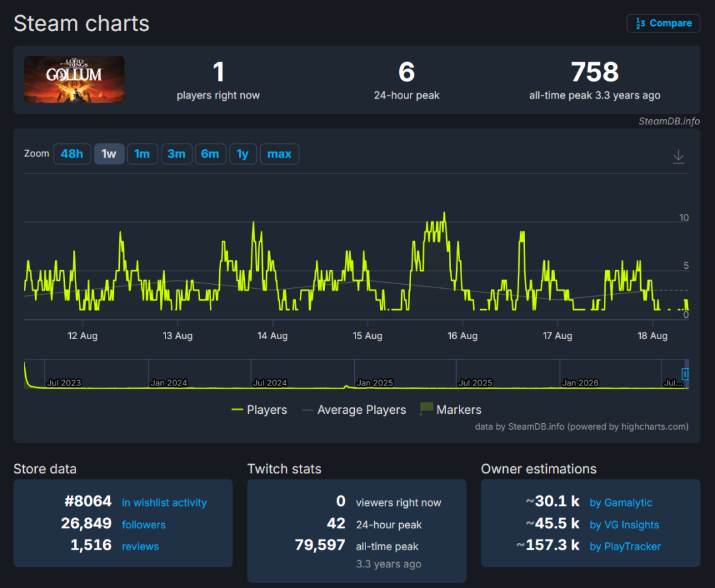Viewport: 715px width, 588px height.
Task: Select the 6m zoom option
Action: (x=211, y=154)
